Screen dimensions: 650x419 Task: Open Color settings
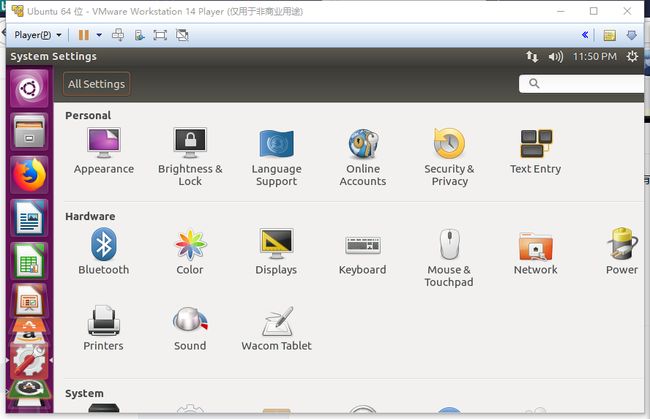point(190,252)
